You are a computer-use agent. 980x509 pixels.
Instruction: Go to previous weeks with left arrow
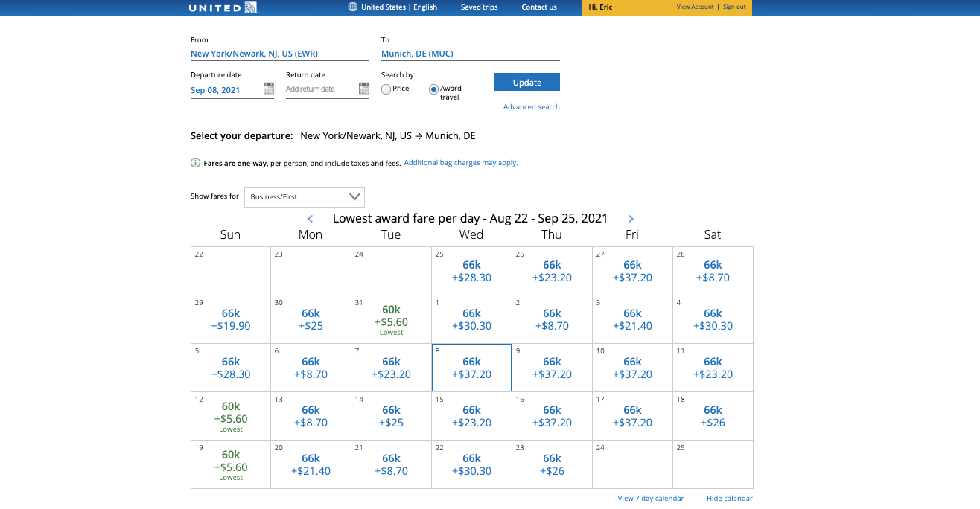click(x=311, y=219)
